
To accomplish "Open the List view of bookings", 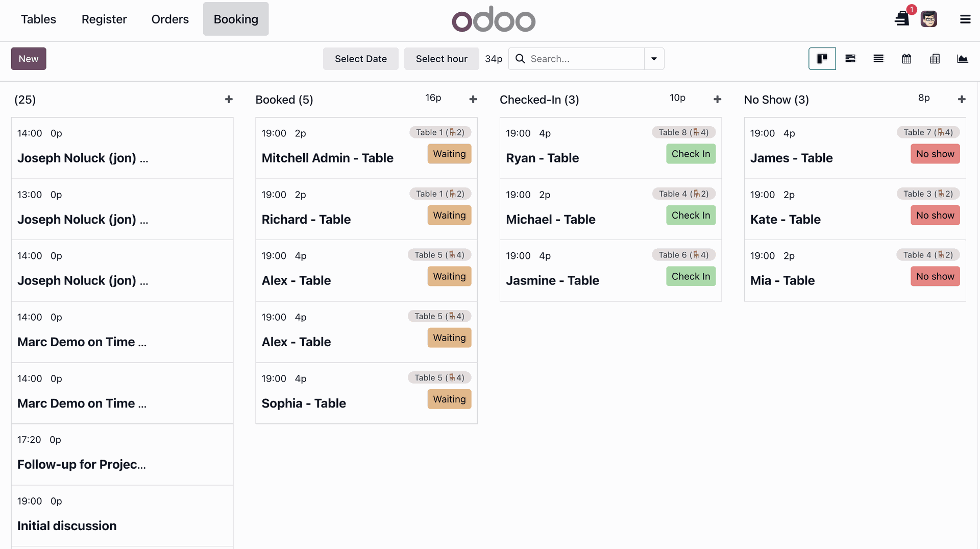I will point(878,59).
